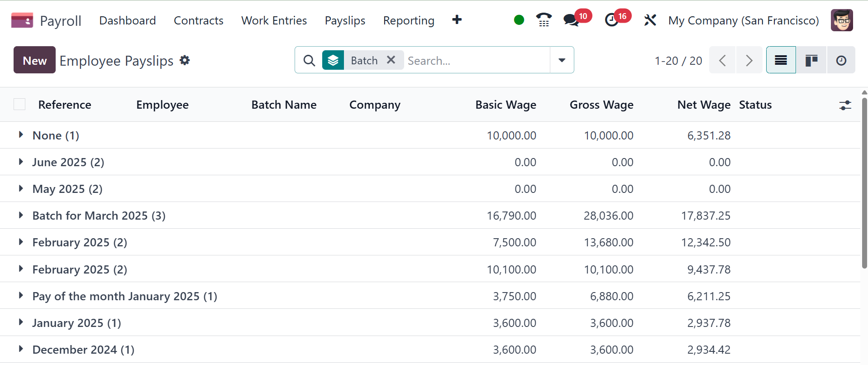Click inside the Search input field
The width and height of the screenshot is (868, 365).
coord(475,61)
